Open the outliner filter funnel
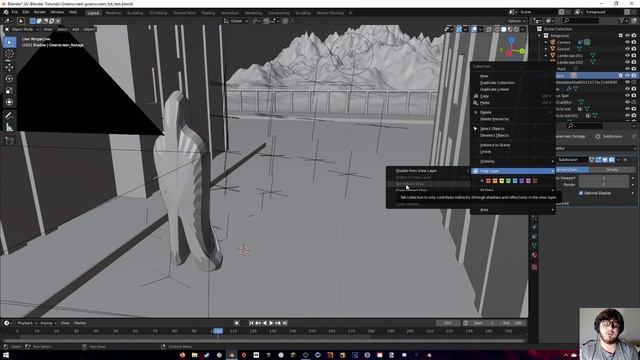The image size is (640, 360). pos(622,20)
